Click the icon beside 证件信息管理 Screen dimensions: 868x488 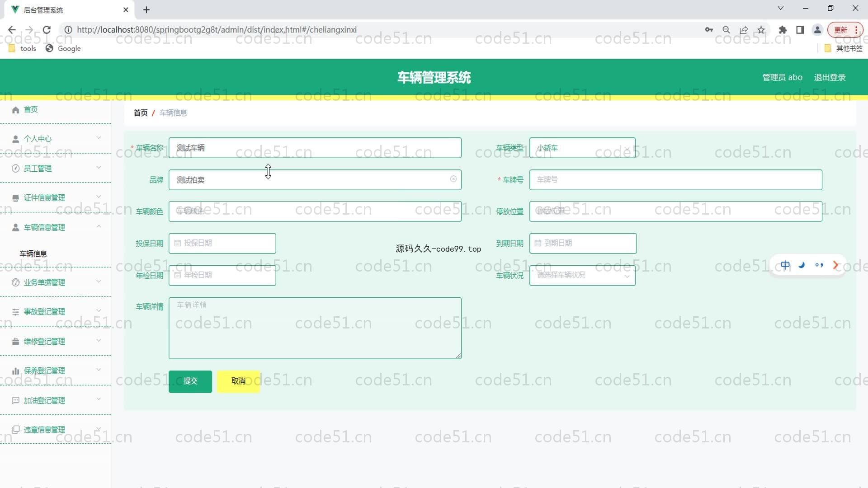(16, 198)
